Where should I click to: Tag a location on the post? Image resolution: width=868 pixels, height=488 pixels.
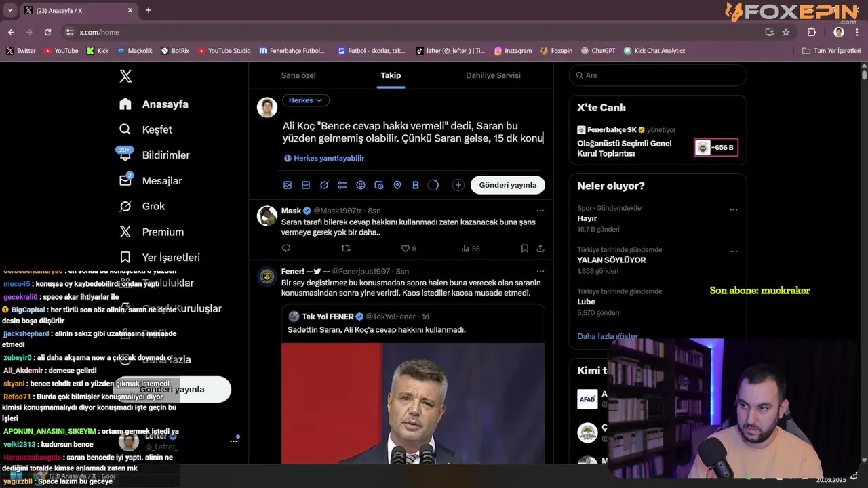[397, 185]
